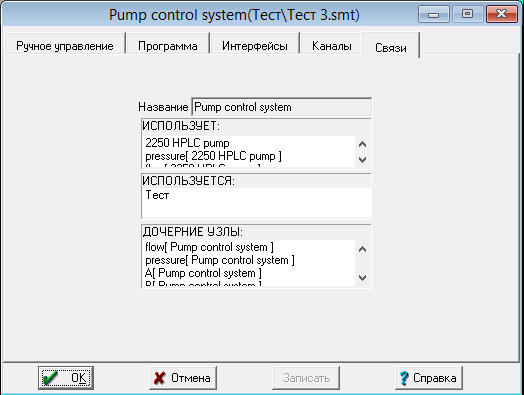Switch to the Ручное управление tab
The image size is (524, 395).
click(65, 45)
